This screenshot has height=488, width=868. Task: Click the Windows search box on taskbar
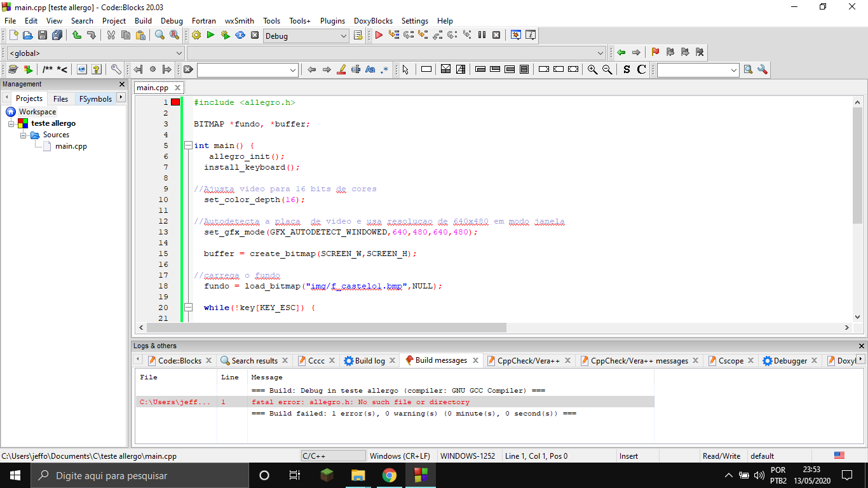(139, 475)
